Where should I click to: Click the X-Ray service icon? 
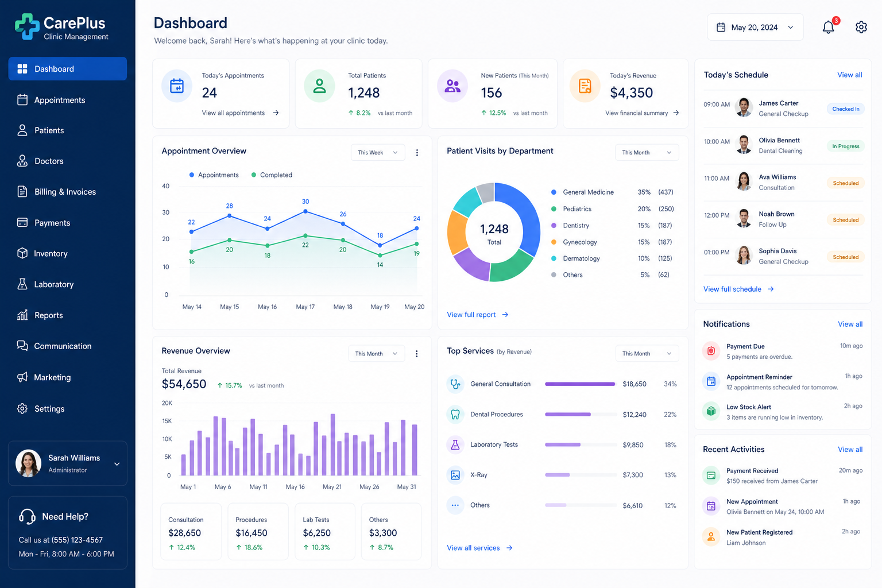click(455, 475)
